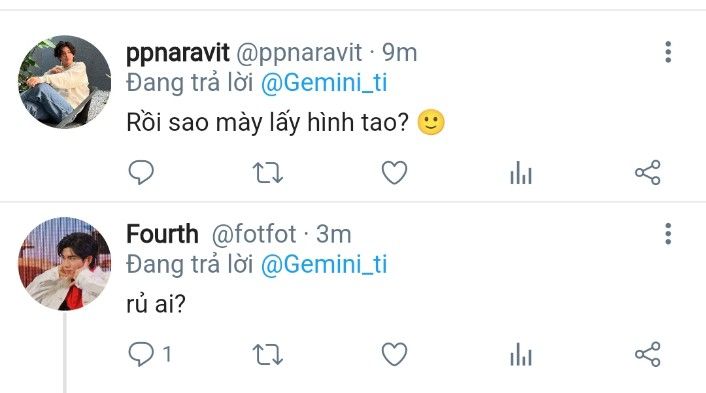Viewport: 706px width, 393px height.
Task: Open more options for ppnaravit's tweet
Action: pyautogui.click(x=668, y=52)
